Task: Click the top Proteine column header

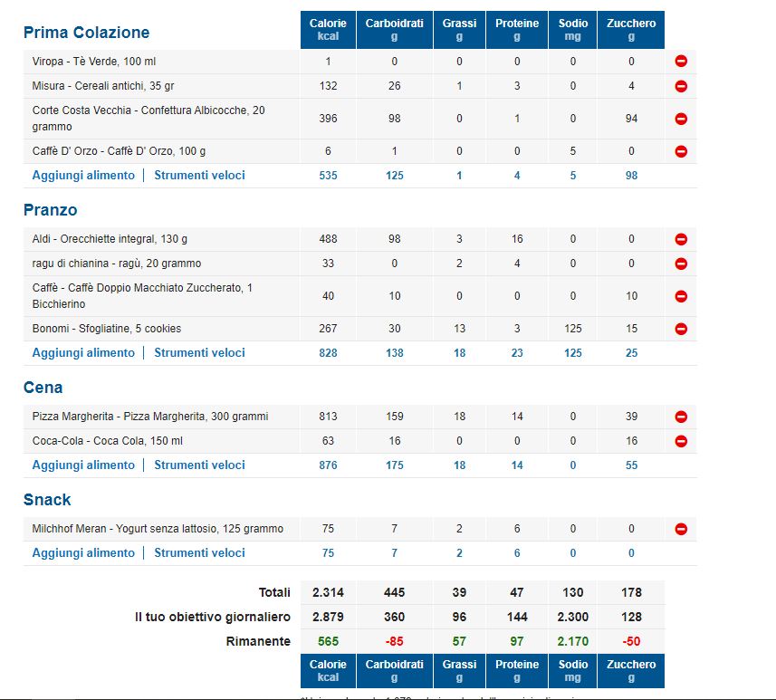Action: (x=517, y=30)
